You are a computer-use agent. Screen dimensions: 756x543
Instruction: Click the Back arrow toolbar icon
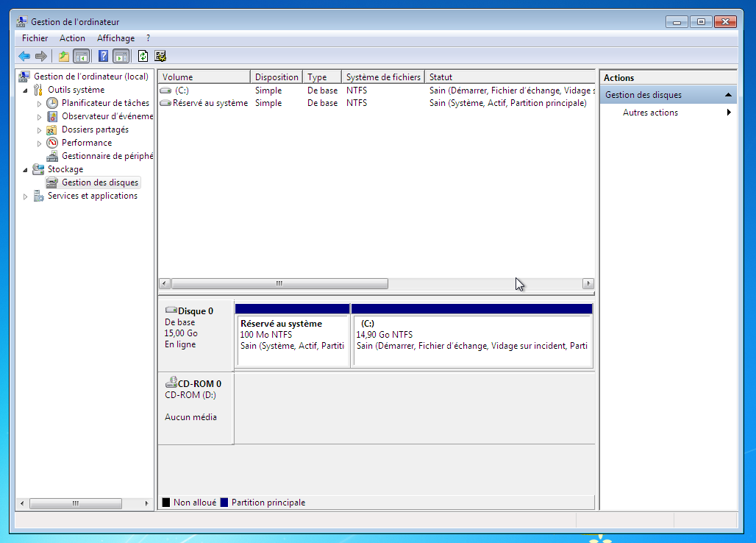pos(24,57)
